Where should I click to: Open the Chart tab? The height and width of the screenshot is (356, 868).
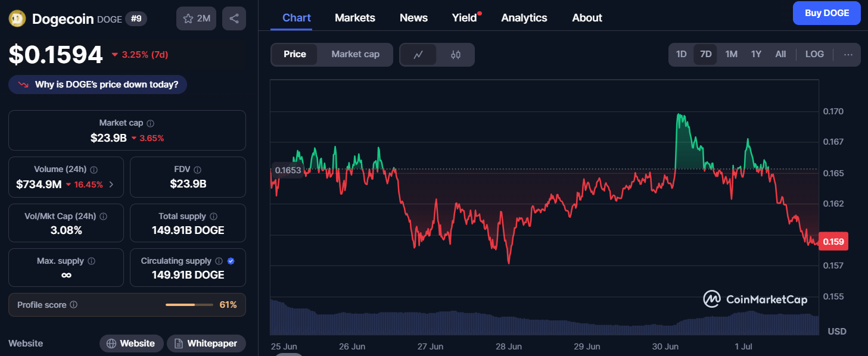point(297,18)
